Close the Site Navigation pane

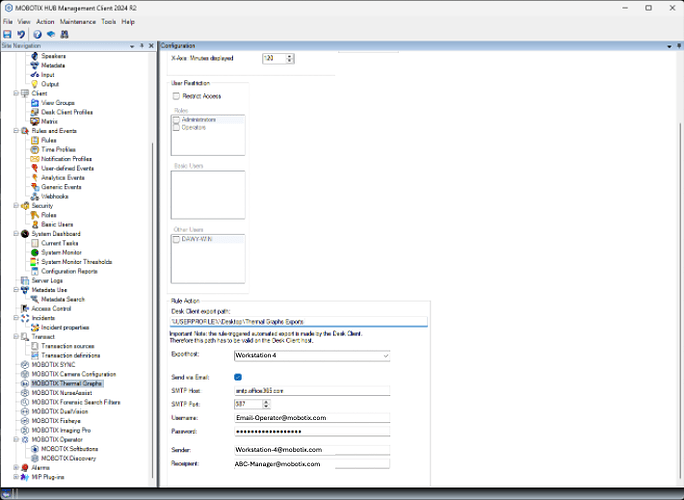(151, 46)
